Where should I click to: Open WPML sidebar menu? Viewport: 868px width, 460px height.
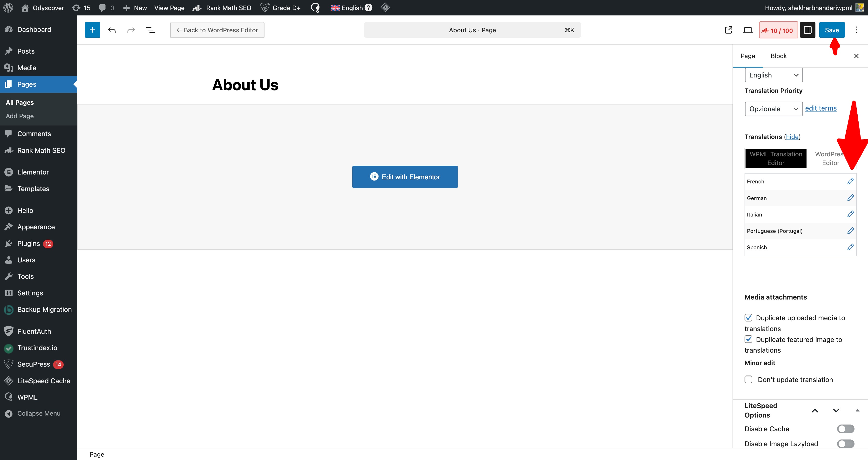pyautogui.click(x=38, y=397)
